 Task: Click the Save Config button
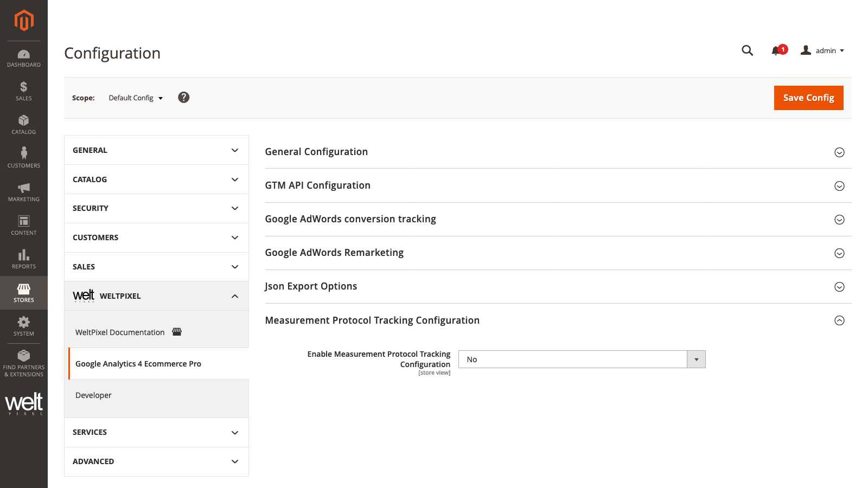click(x=808, y=98)
